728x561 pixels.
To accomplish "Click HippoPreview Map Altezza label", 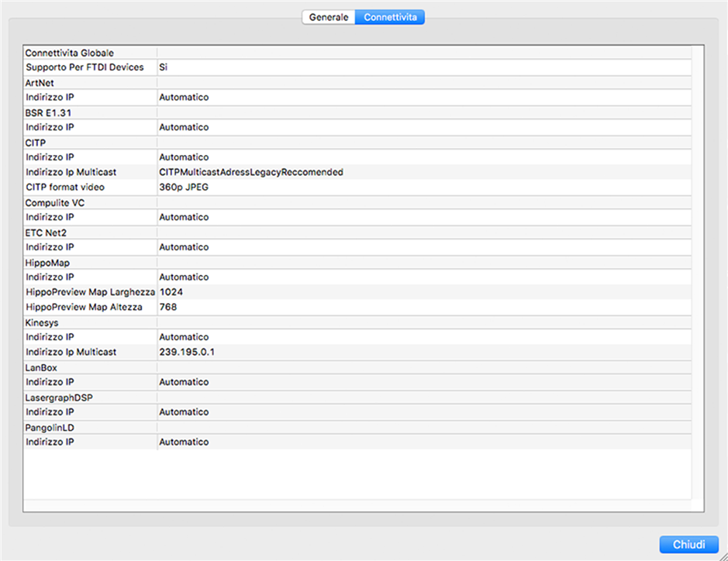I will tap(84, 307).
